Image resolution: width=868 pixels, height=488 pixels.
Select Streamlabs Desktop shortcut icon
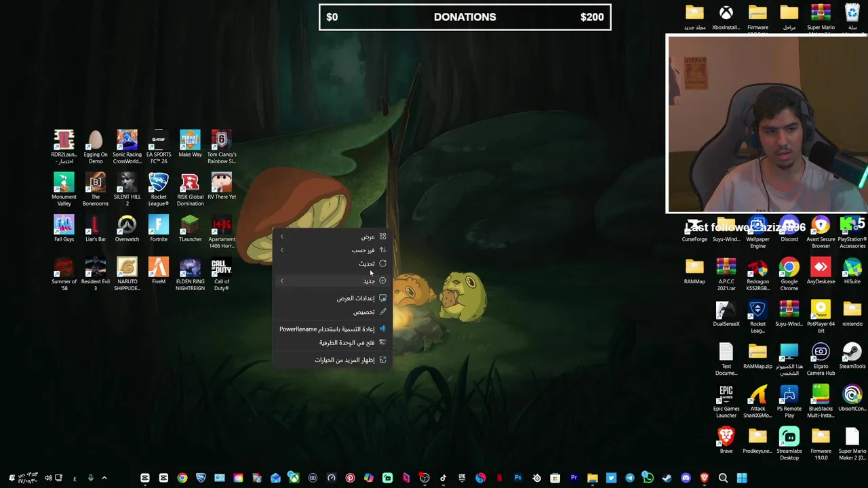click(x=789, y=443)
